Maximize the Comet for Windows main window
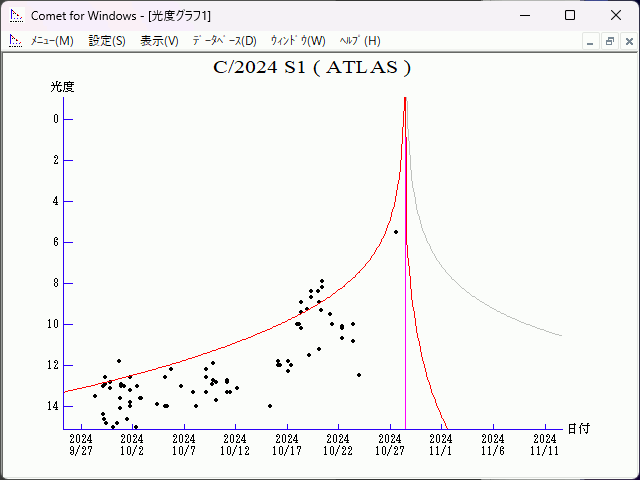The image size is (640, 480). [570, 16]
